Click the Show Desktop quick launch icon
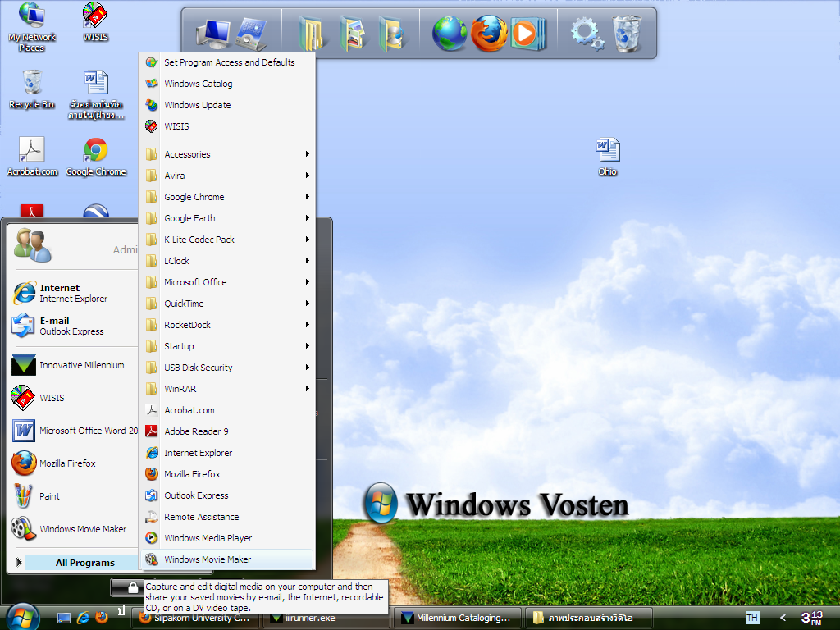 64,618
